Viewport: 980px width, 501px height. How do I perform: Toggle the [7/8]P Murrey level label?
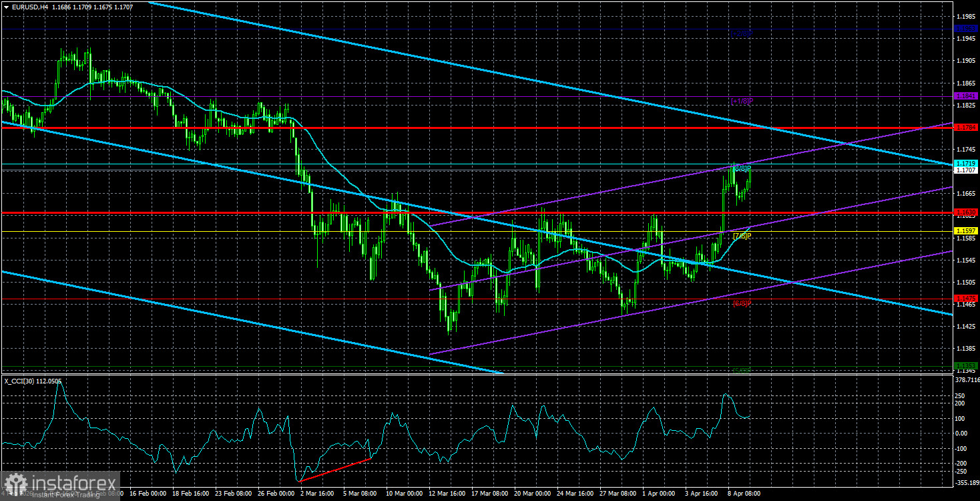[x=741, y=237]
